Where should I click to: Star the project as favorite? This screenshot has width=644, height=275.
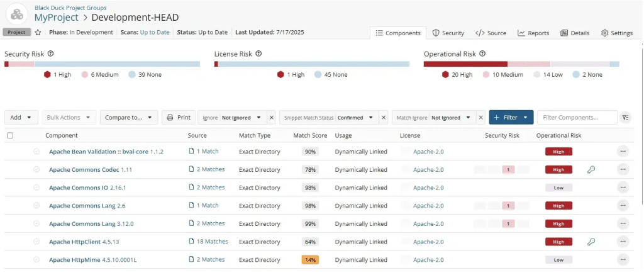[38, 33]
